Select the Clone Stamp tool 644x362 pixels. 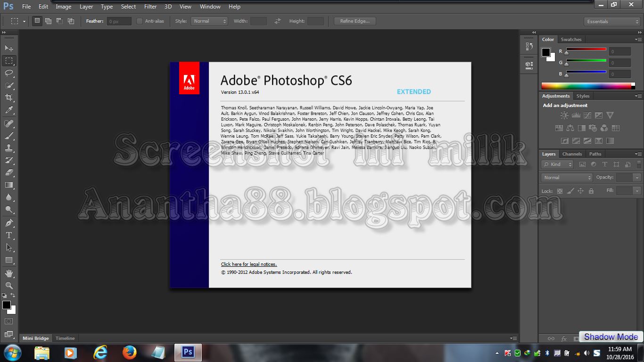click(9, 148)
